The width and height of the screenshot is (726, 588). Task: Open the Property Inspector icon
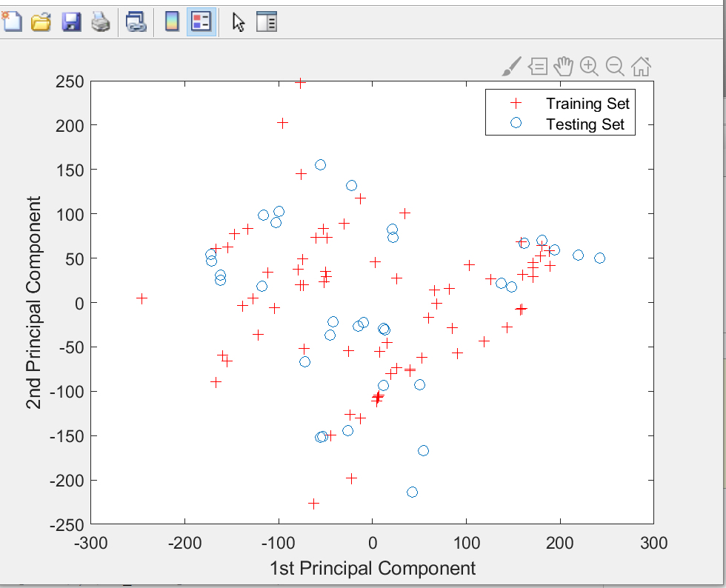coord(266,21)
